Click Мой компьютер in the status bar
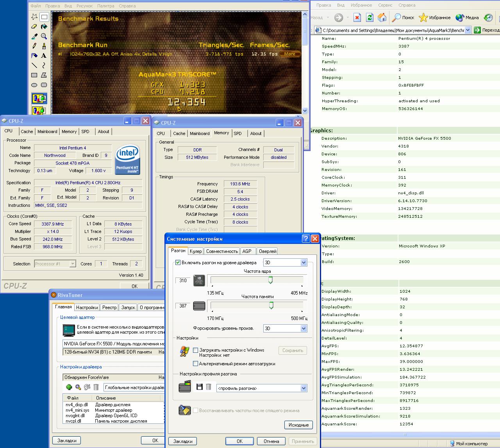Image resolution: width=500 pixels, height=448 pixels. tap(468, 444)
